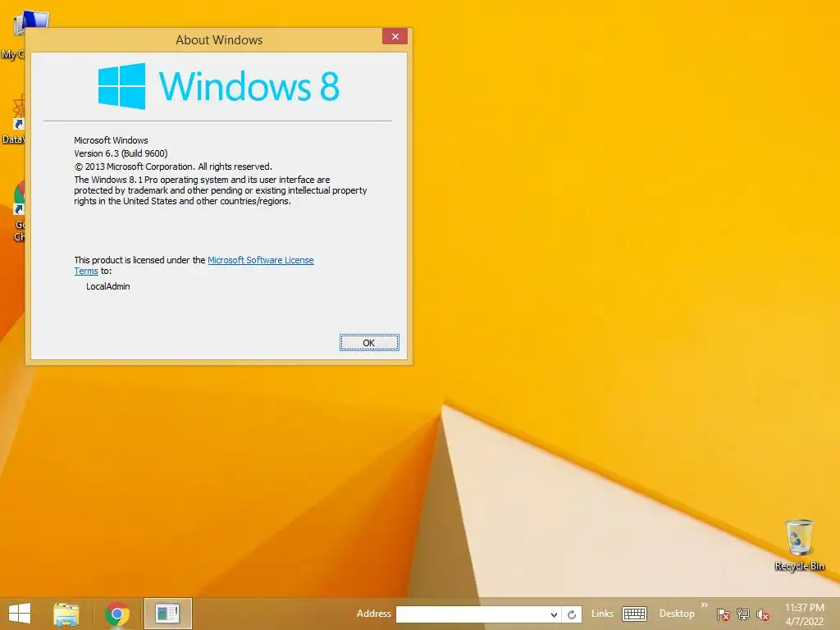Click the network status tray icon

coord(743,614)
